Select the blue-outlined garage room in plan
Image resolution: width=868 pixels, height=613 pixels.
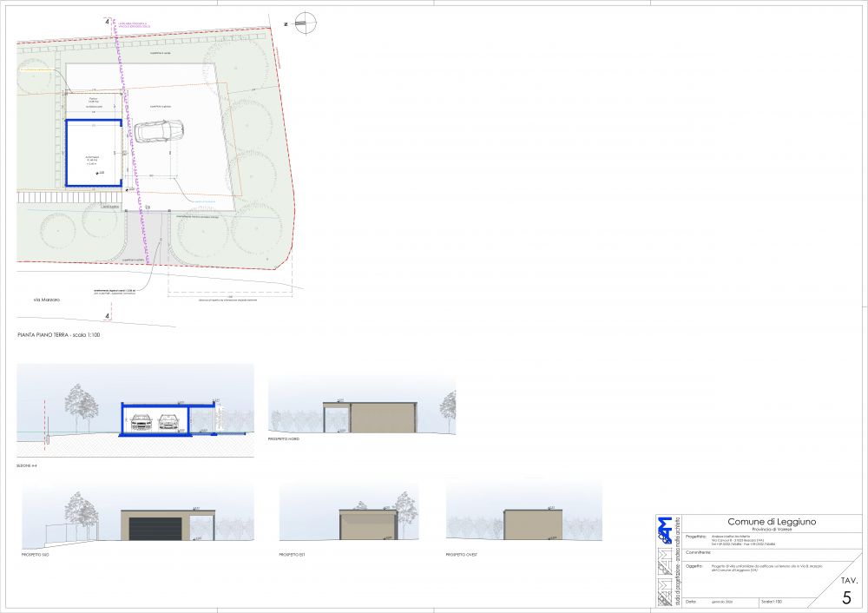94,152
